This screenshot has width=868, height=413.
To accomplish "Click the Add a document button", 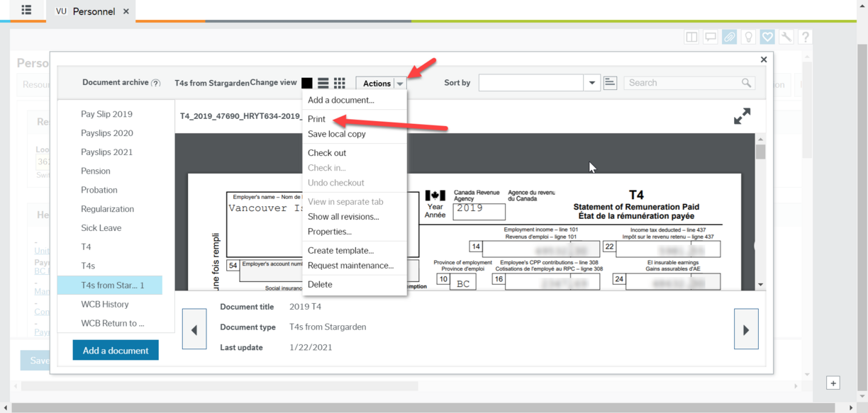I will pos(115,350).
